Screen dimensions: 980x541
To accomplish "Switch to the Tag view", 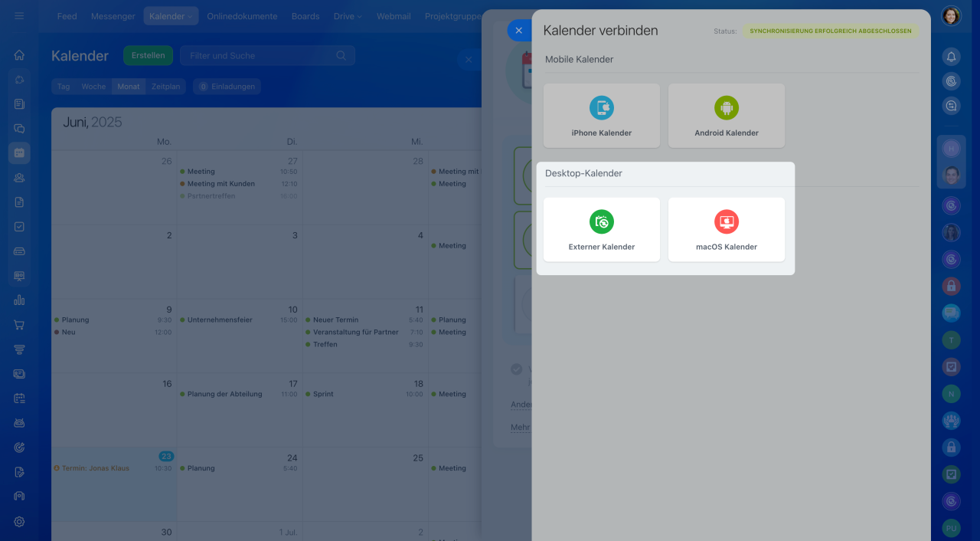I will tap(64, 87).
